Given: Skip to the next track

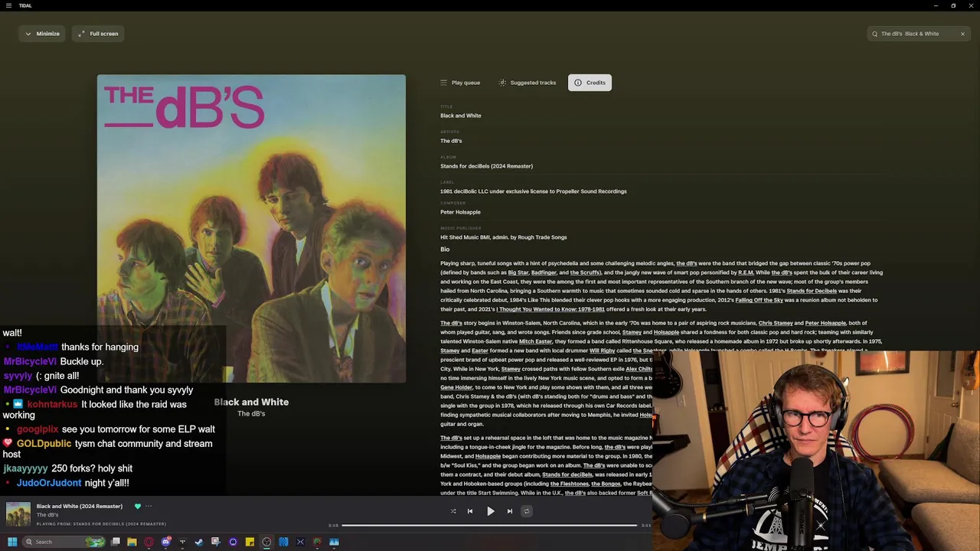Looking at the screenshot, I should tap(510, 511).
